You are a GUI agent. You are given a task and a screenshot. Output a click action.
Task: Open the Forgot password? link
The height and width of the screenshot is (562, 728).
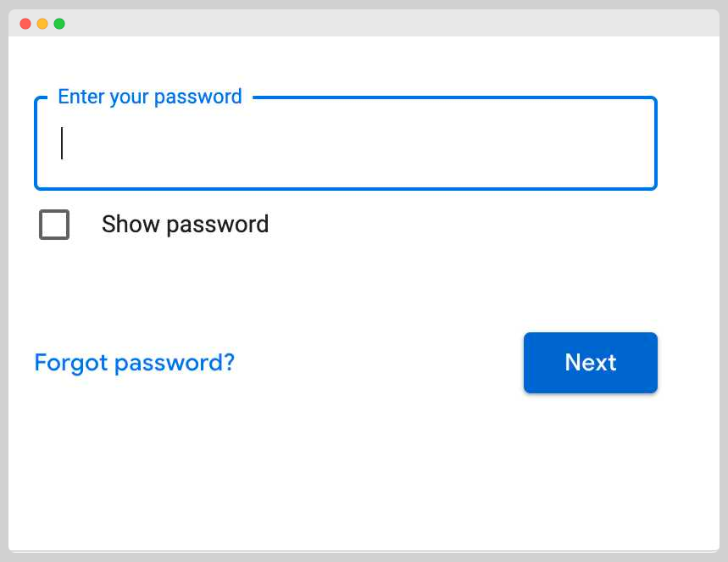[x=134, y=363]
